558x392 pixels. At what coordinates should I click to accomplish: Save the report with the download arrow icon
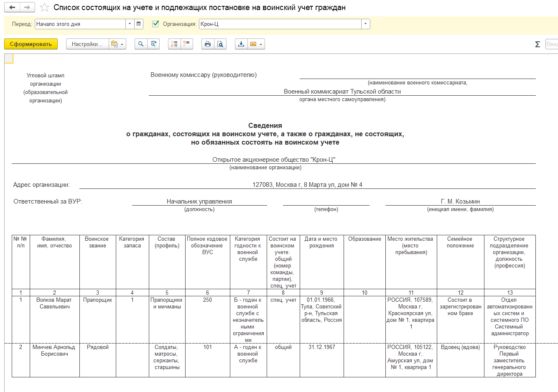pyautogui.click(x=241, y=44)
